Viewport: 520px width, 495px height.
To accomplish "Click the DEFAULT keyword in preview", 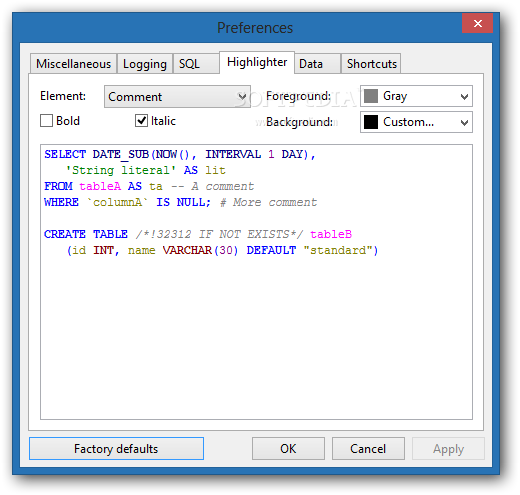I will point(271,250).
